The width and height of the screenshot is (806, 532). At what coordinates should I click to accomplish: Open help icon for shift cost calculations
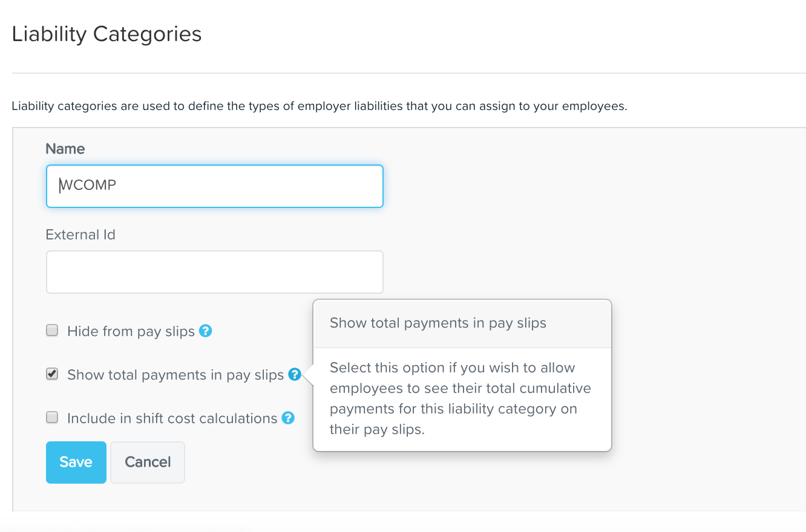(x=288, y=418)
